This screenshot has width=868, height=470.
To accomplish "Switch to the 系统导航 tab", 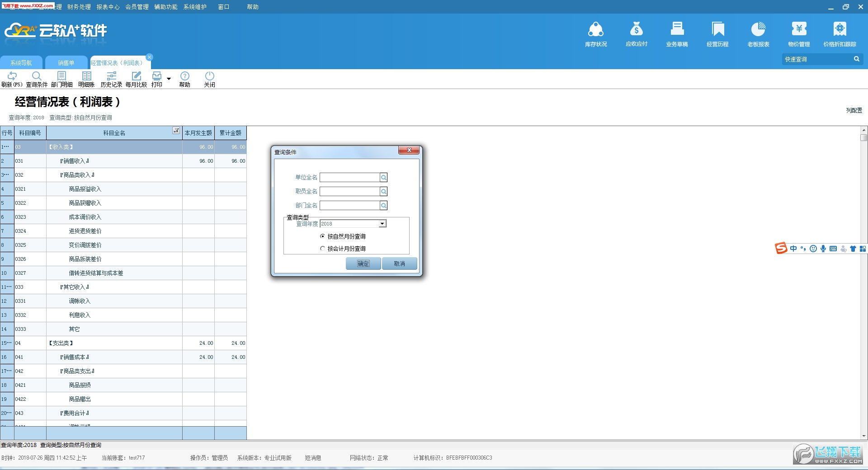I will click(21, 63).
